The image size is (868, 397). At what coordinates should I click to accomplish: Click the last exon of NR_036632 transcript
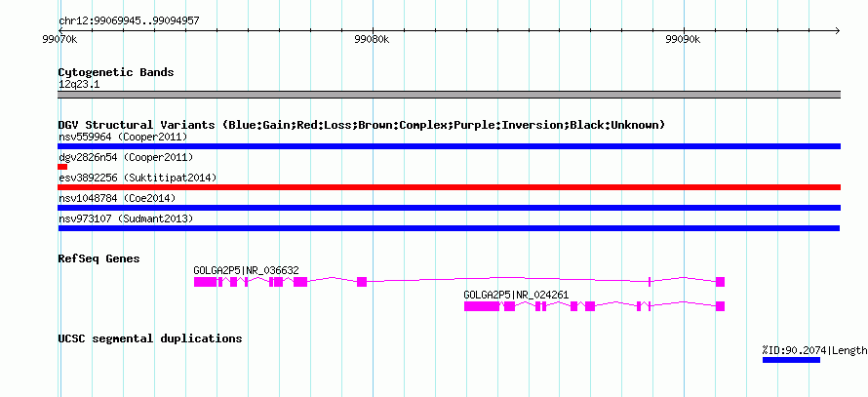click(x=720, y=282)
